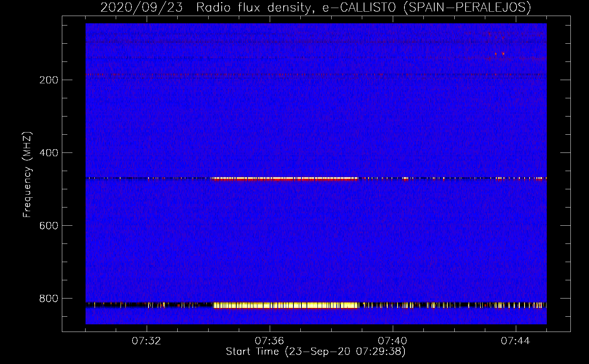589x364 pixels.
Task: Click the plot title "Radio flux density, e-CALLISTO (SPAIN-PERALEJOS)"
Action: coord(363,7)
